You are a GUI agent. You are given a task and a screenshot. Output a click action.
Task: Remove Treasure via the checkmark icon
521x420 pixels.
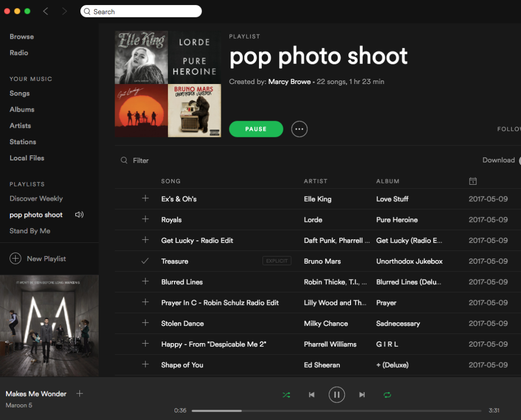(x=145, y=261)
